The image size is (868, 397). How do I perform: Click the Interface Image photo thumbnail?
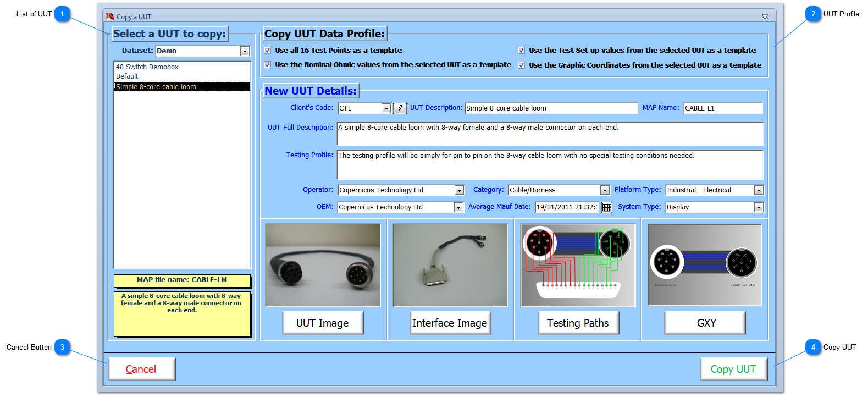click(450, 265)
